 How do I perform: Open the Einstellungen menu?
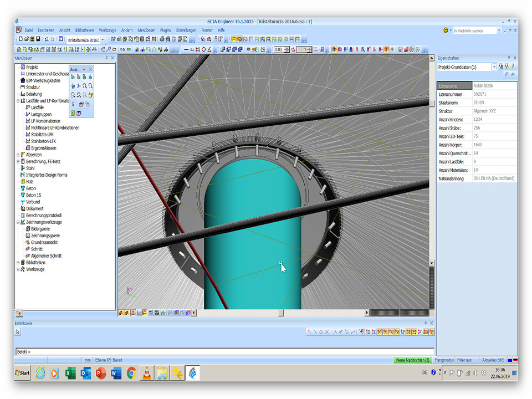[x=186, y=30]
